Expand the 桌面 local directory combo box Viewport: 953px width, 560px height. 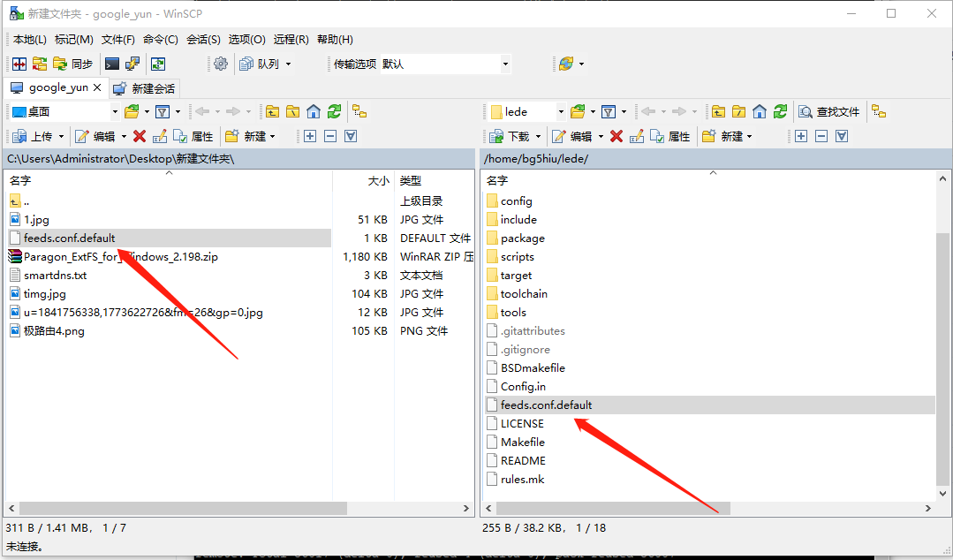click(115, 112)
